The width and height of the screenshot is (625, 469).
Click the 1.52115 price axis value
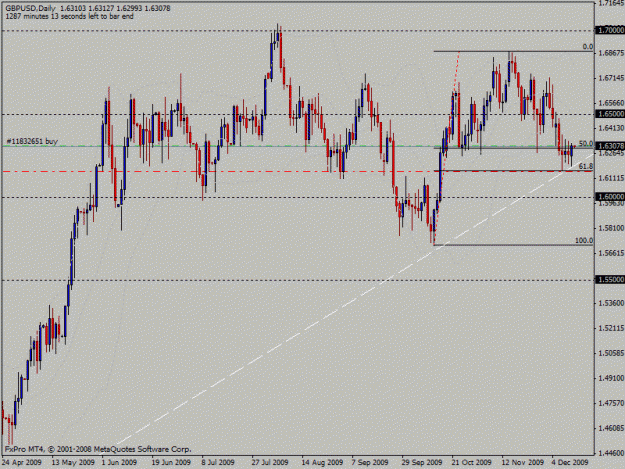[611, 328]
